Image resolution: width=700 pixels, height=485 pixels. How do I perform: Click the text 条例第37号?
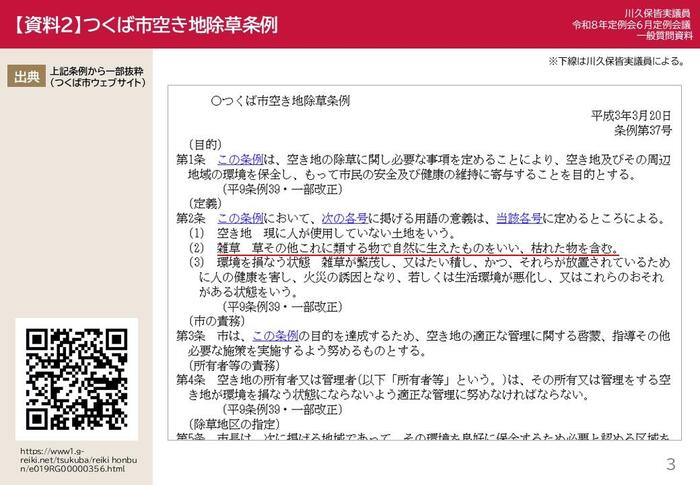[x=642, y=130]
